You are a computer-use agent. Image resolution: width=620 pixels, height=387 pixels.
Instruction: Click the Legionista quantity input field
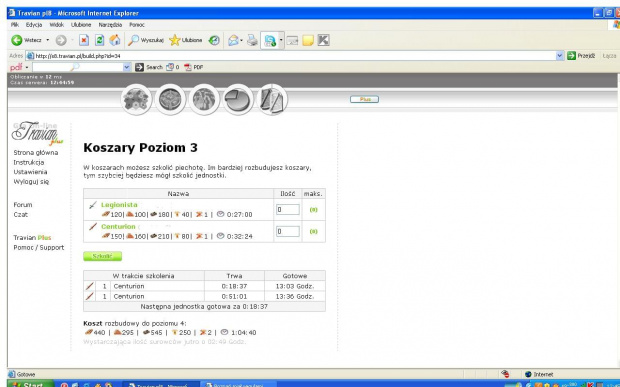[x=287, y=210]
